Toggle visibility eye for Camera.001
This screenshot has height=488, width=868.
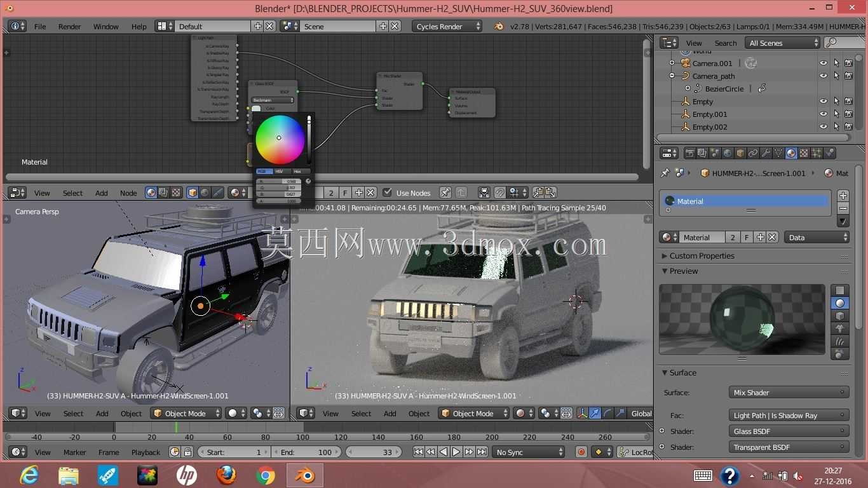point(824,63)
